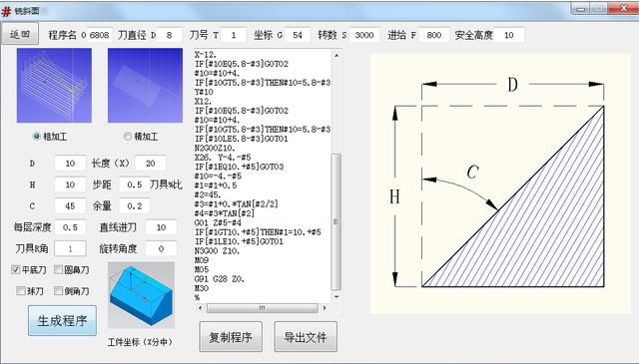
Task: Close the 铣斜面 window
Action: (x=622, y=9)
